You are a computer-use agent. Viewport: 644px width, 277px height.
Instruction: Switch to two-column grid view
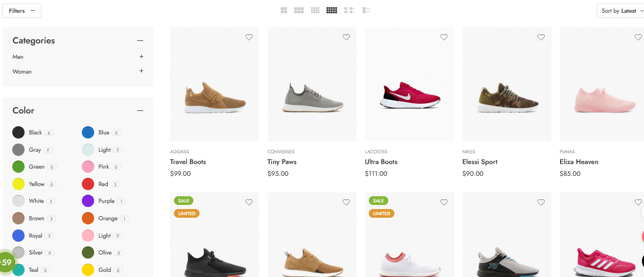pos(284,10)
